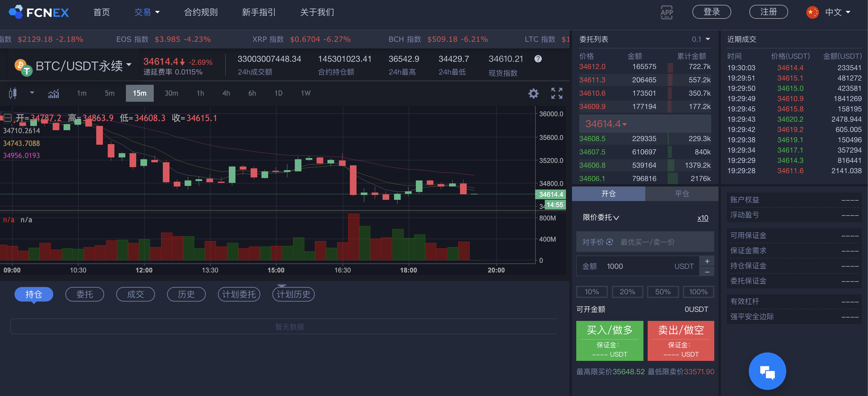Open 合约规则 contract rules
The image size is (868, 396).
pyautogui.click(x=201, y=12)
